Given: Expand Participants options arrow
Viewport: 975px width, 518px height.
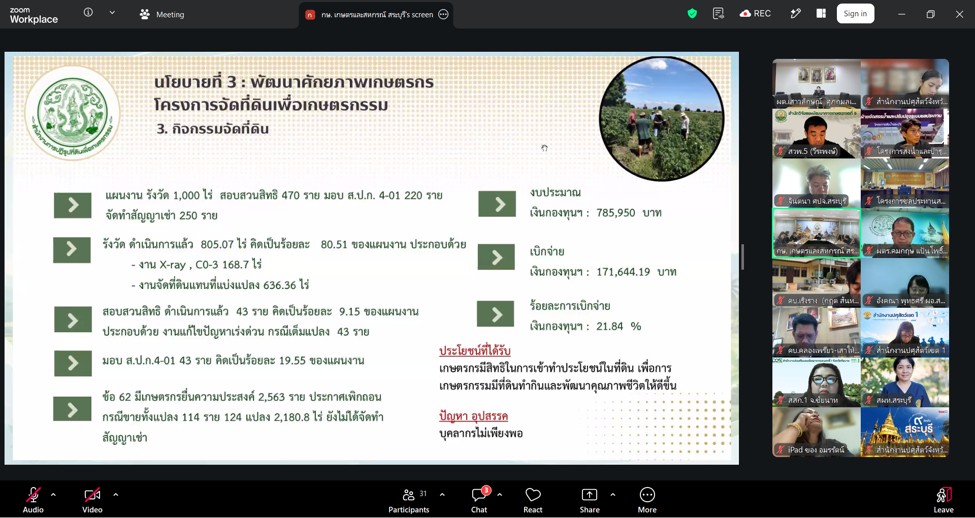Looking at the screenshot, I should click(x=442, y=495).
